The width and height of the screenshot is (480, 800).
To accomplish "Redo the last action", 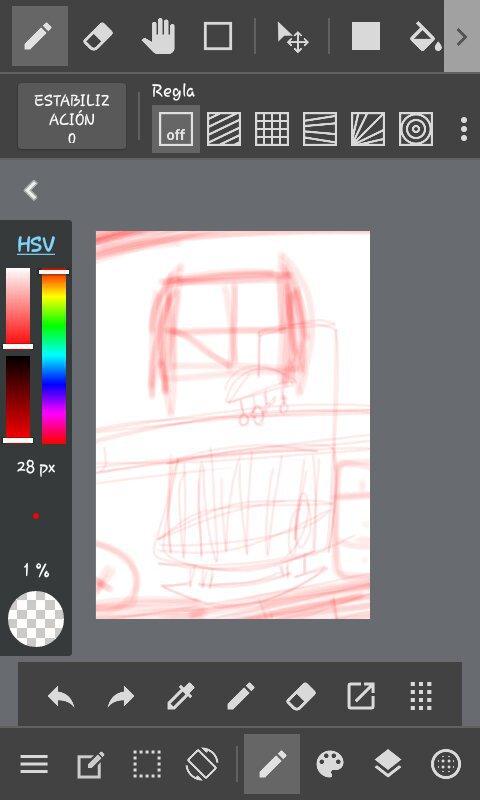I will [121, 696].
